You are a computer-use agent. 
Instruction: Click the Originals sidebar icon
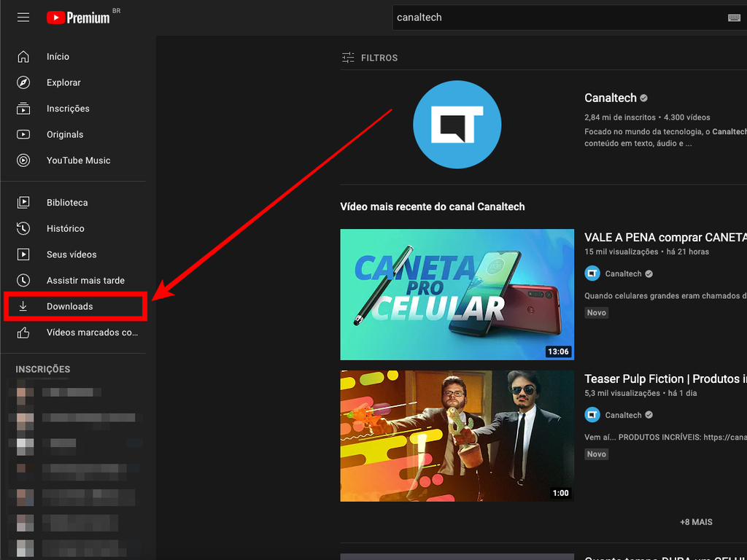tap(23, 134)
